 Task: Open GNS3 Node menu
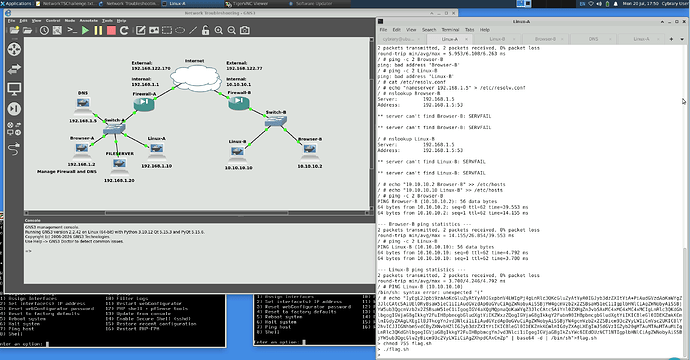tap(70, 20)
